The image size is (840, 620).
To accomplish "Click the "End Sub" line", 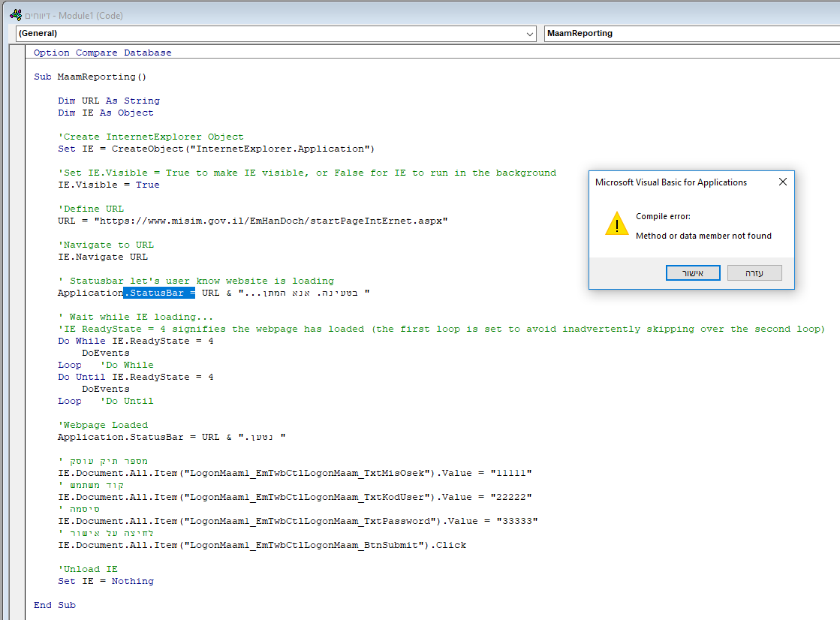I will coord(55,606).
